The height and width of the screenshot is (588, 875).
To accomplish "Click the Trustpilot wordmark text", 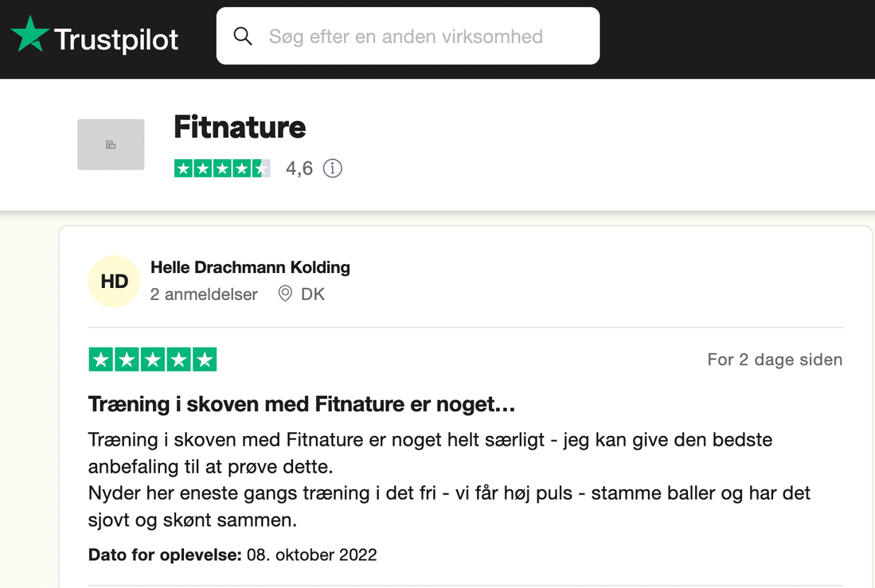I will pos(116,40).
